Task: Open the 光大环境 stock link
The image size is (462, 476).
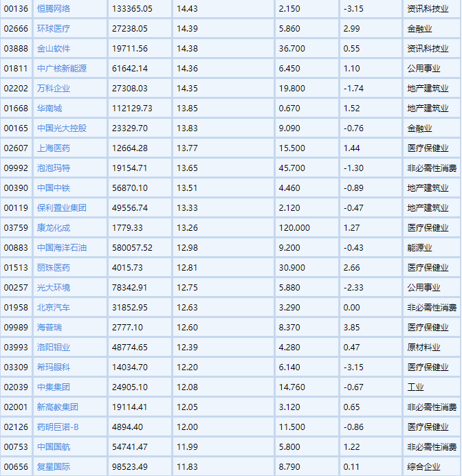Action: click(54, 288)
